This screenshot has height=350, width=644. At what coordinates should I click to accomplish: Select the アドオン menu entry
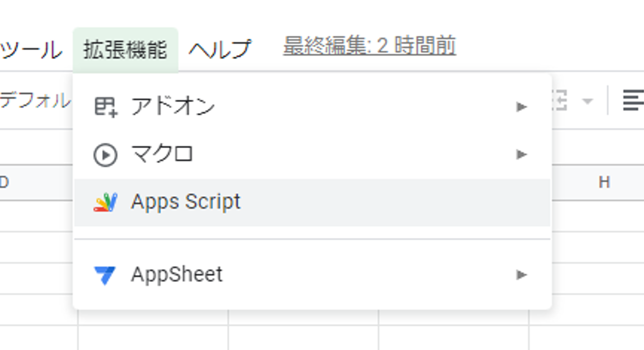point(312,106)
